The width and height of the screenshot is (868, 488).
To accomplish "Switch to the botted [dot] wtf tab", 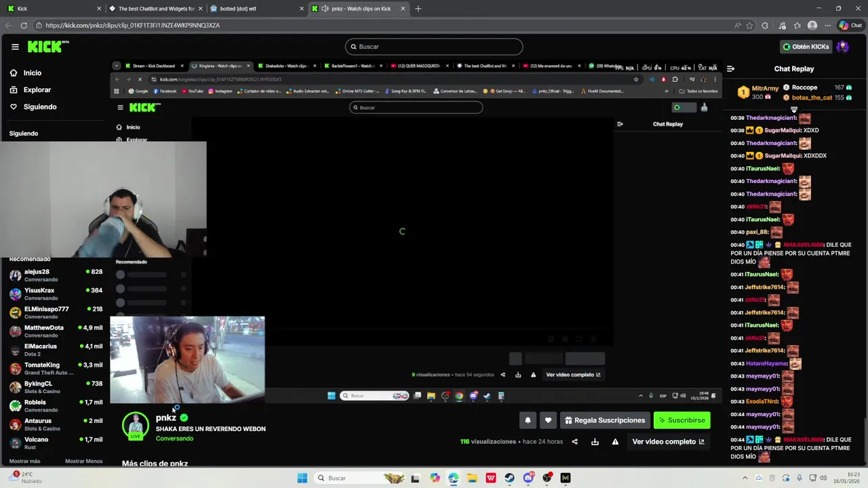I will pos(256,9).
